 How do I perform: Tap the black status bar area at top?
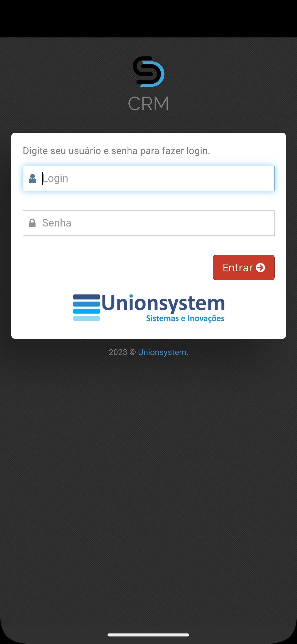[148, 19]
